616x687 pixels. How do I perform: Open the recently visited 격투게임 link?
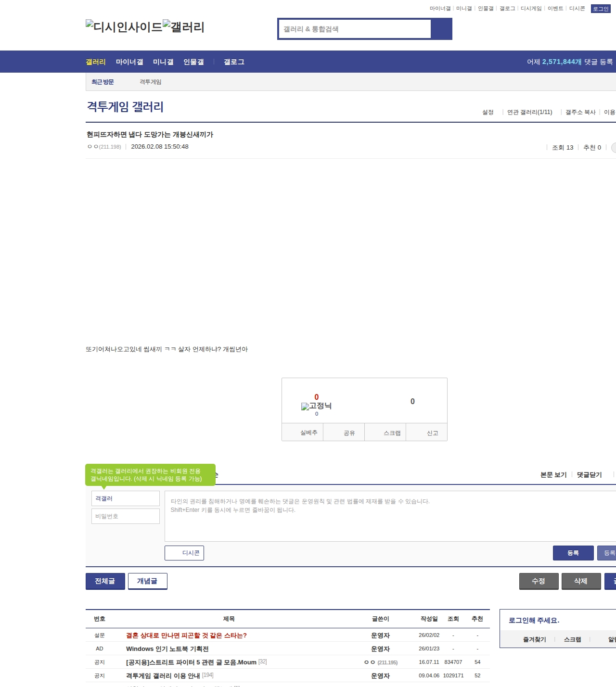(151, 82)
